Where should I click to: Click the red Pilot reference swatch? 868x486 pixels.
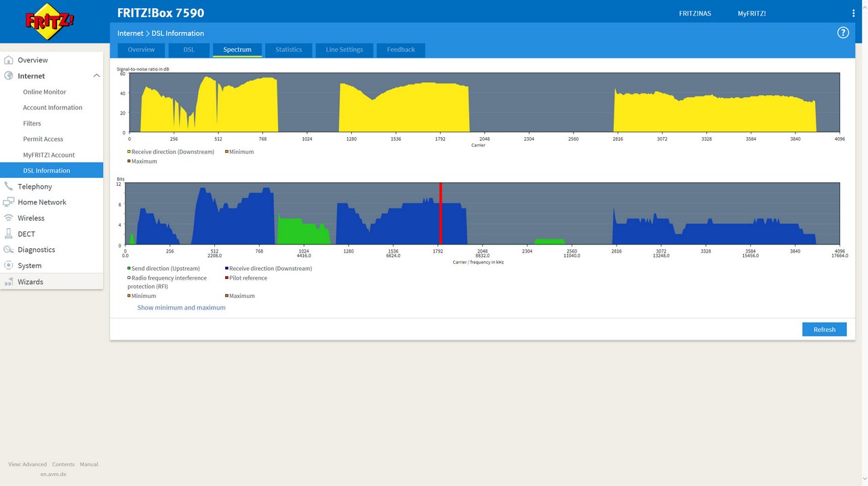point(226,278)
